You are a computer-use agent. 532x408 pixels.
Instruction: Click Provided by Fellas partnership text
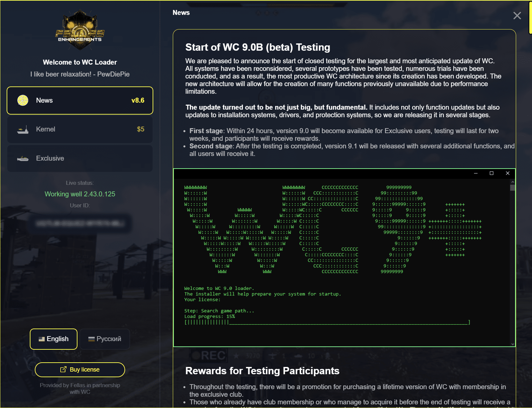point(80,388)
